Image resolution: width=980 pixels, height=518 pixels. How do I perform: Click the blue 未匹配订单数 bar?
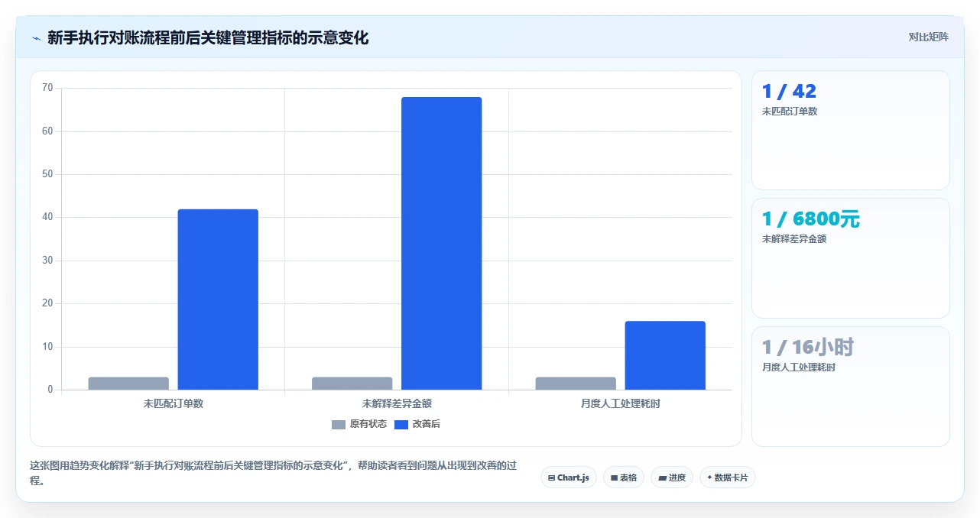218,299
